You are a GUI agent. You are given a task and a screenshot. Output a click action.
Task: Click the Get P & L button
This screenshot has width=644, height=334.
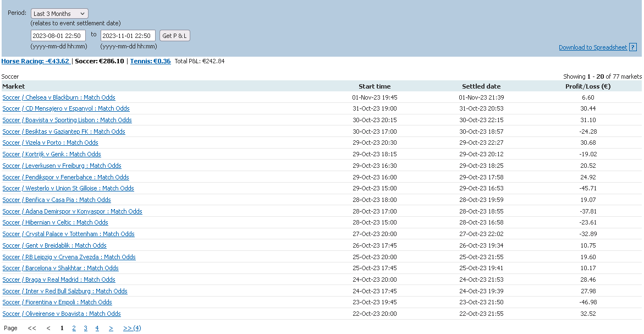point(174,36)
